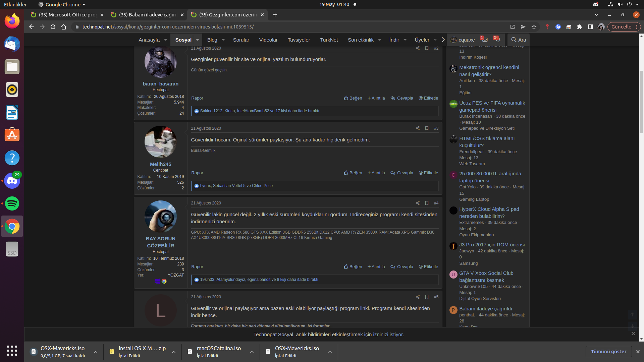Click the izninizi istiyor link

(x=388, y=335)
